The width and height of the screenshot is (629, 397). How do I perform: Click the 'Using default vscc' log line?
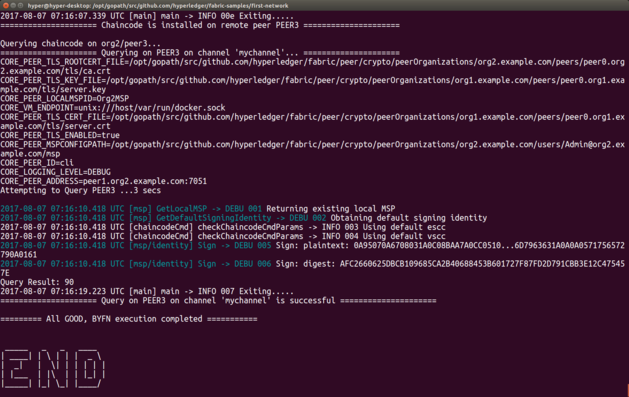[223, 236]
